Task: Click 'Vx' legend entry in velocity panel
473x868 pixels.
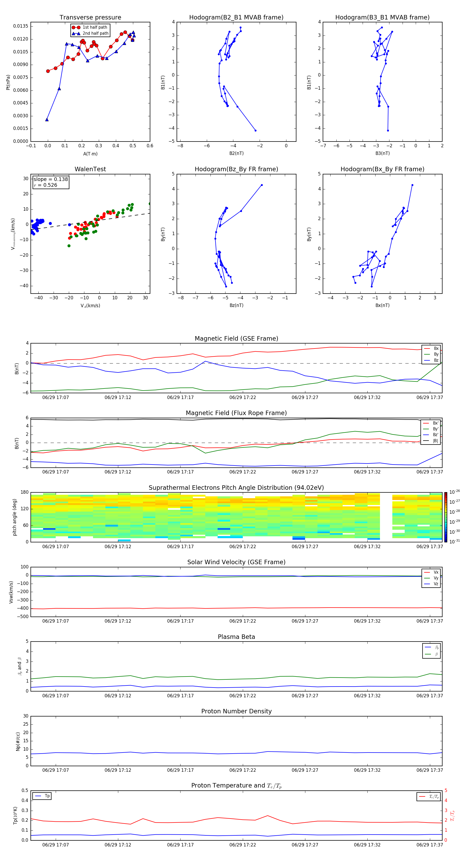Action: [x=431, y=572]
